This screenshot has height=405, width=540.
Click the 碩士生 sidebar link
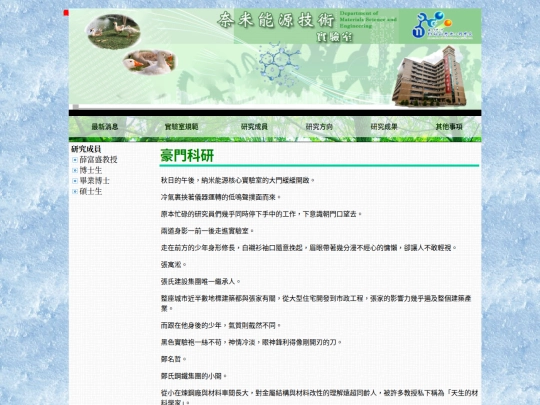click(x=91, y=191)
